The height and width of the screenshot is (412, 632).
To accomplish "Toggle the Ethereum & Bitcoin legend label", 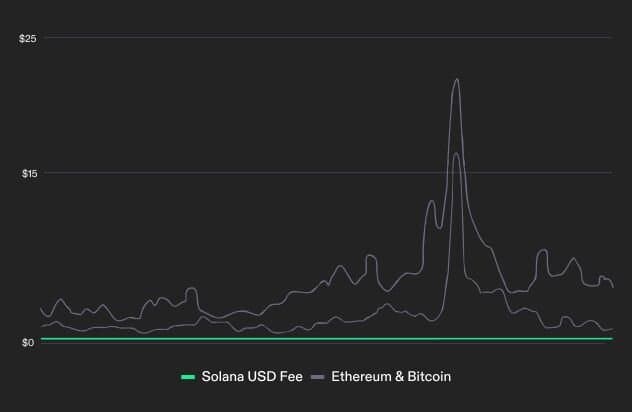I will tap(390, 377).
